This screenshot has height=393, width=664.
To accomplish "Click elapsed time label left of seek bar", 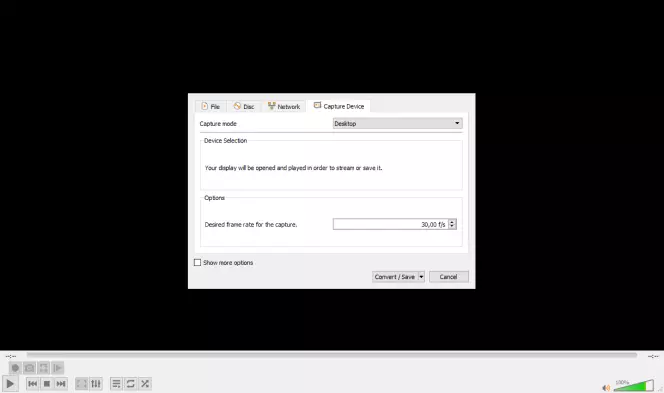I will click(11, 357).
